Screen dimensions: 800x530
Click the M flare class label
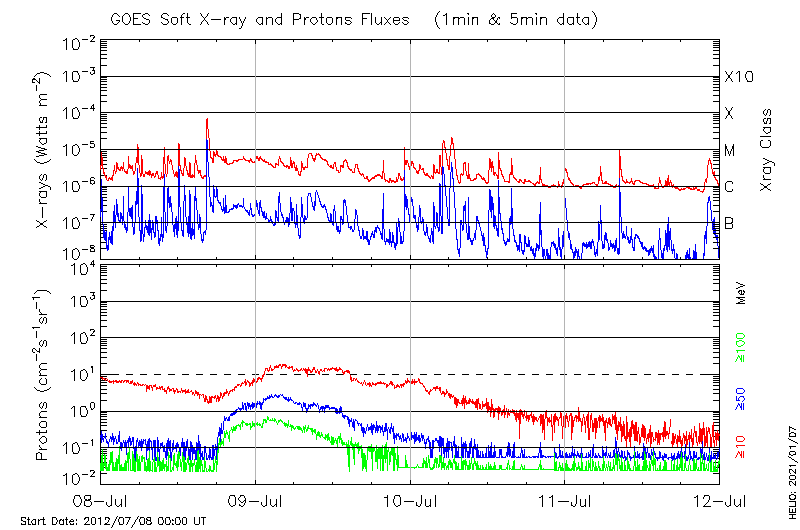(x=730, y=151)
